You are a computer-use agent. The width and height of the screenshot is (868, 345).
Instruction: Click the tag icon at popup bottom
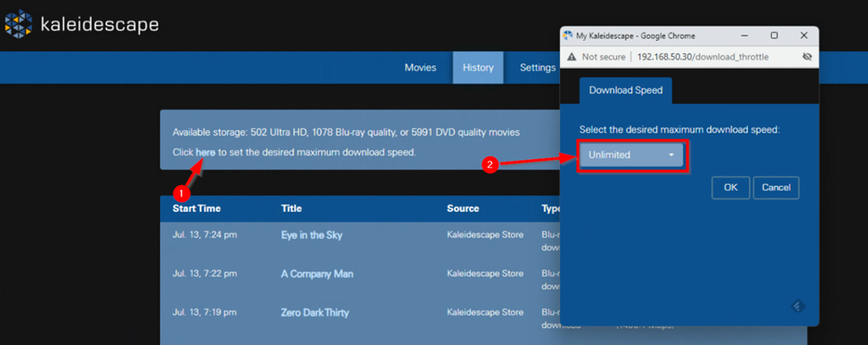[798, 306]
